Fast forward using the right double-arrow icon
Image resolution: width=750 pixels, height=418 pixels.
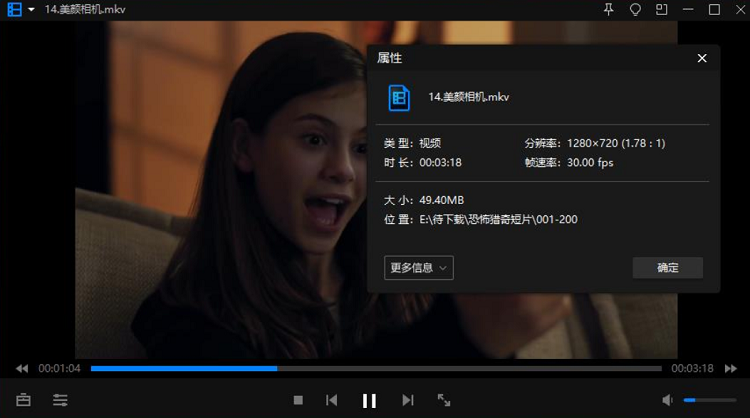coord(733,369)
